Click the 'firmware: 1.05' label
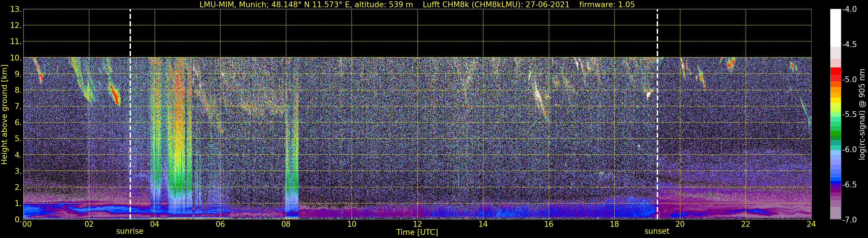 coord(607,5)
